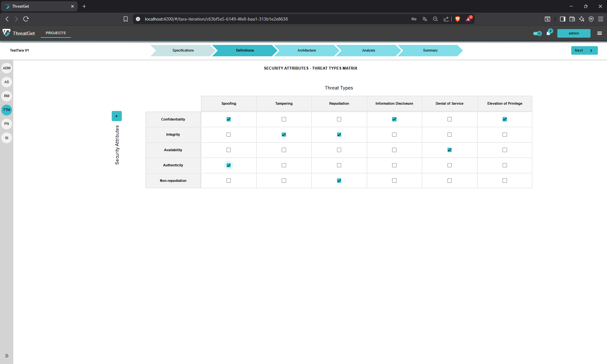Expand the collapsed sidebar with the chevrons

click(7, 356)
